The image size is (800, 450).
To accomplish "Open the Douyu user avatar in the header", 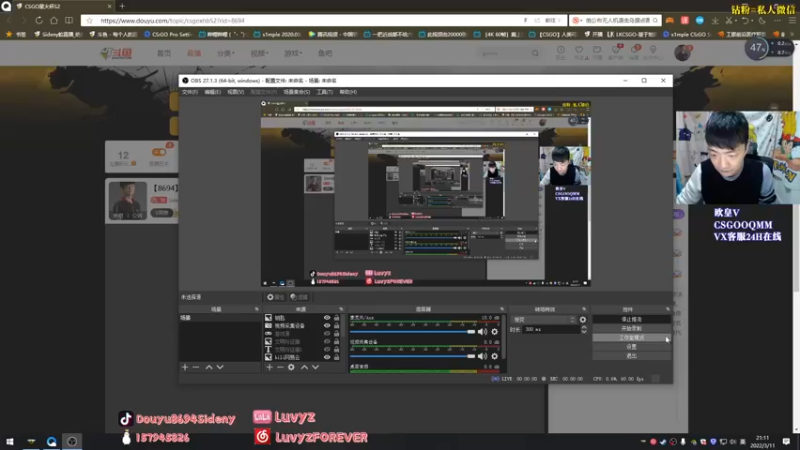I will coord(682,53).
